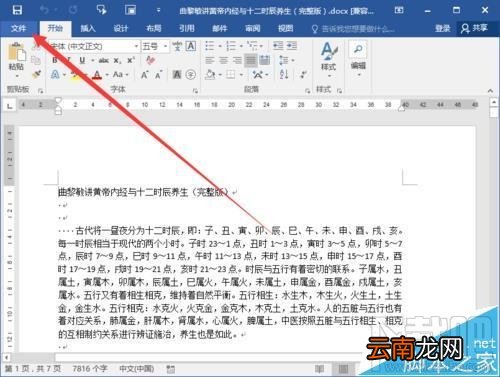Toggle Underline formatting
Viewport: 500px width, 377px height.
click(82, 60)
